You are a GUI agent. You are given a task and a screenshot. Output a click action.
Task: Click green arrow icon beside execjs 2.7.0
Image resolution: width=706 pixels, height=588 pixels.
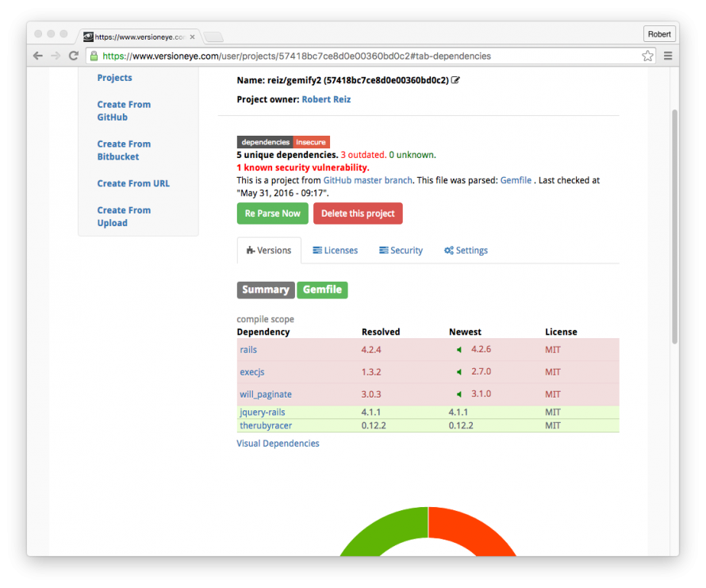[459, 372]
